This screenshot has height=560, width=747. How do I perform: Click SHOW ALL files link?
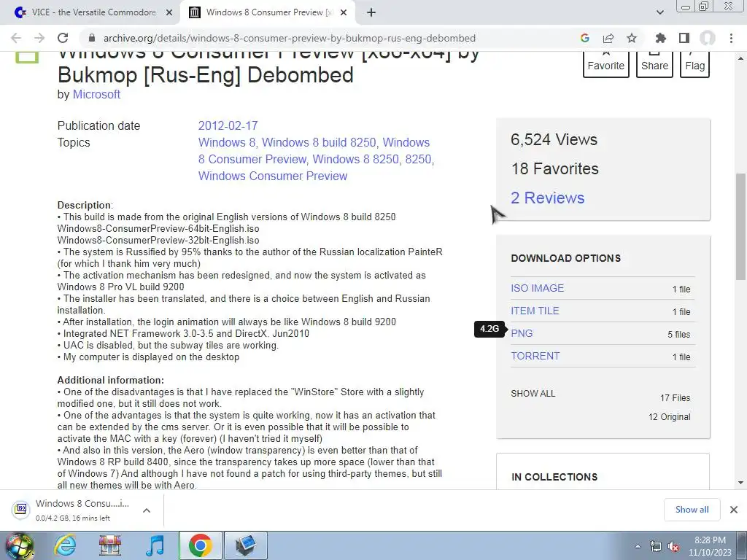pos(533,393)
